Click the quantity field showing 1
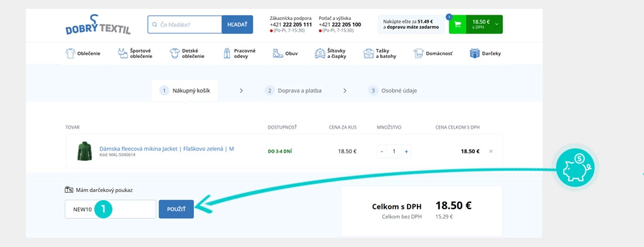644x247 pixels. pos(394,152)
